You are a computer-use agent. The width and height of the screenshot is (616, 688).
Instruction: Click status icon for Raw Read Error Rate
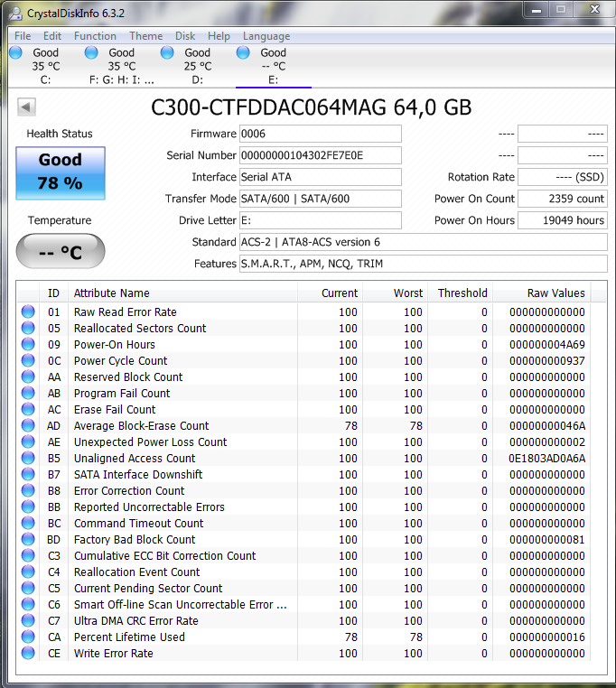point(28,311)
